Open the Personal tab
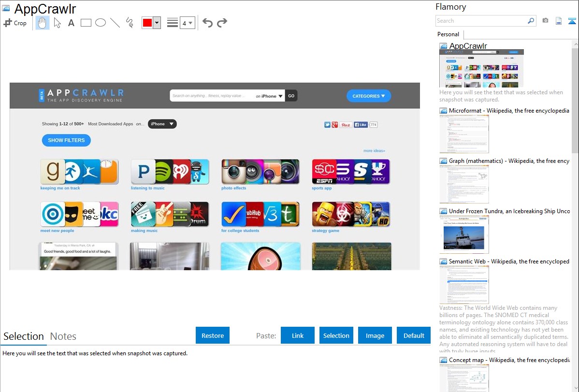The height and width of the screenshot is (392, 579). click(449, 34)
